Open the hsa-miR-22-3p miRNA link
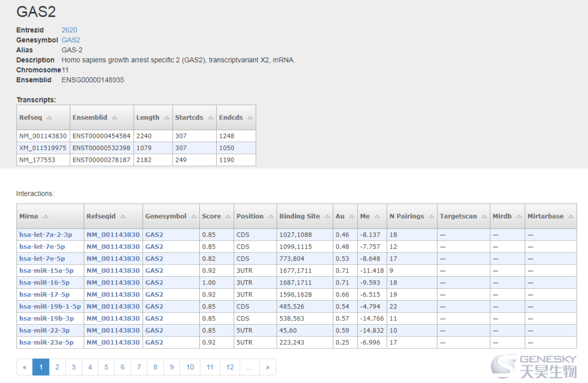This screenshot has height=383, width=588. [44, 331]
